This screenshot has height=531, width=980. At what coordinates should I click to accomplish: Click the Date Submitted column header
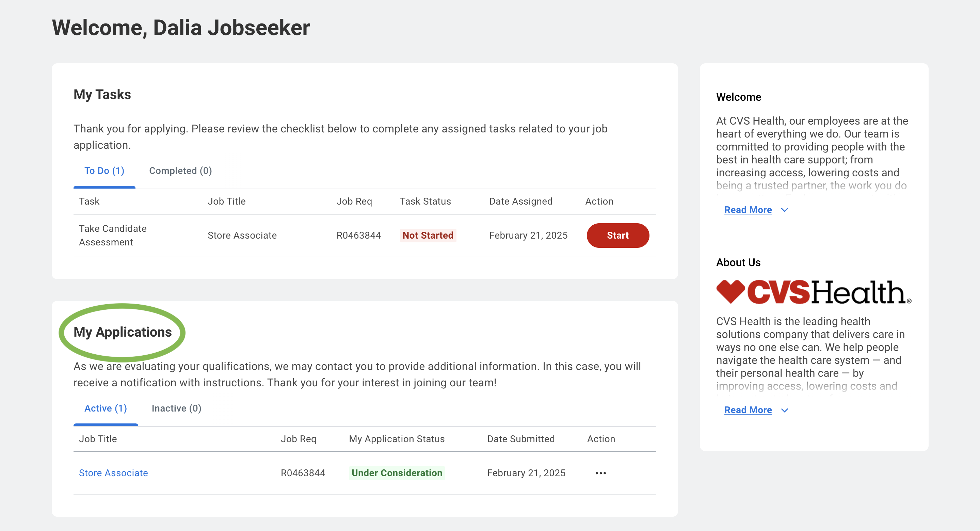pyautogui.click(x=520, y=439)
